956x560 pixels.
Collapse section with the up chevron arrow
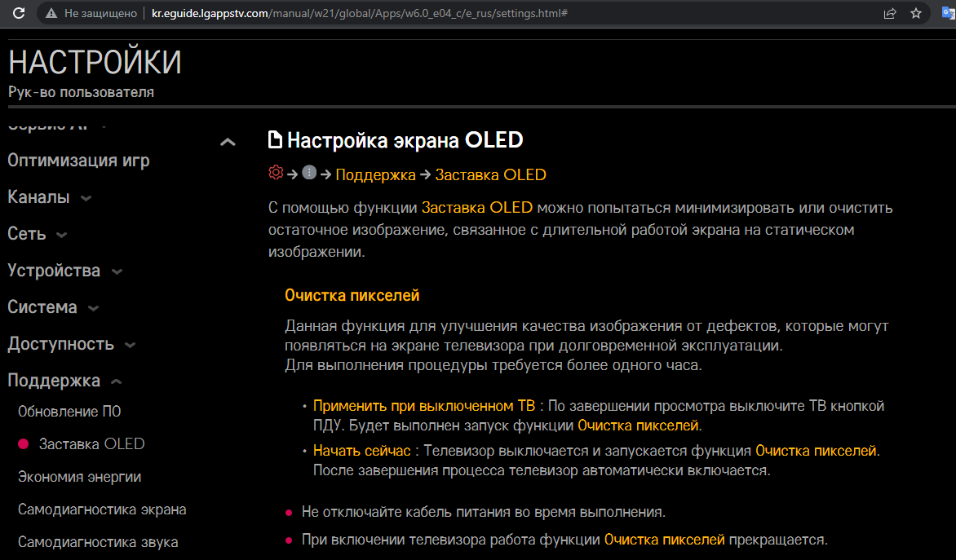228,143
